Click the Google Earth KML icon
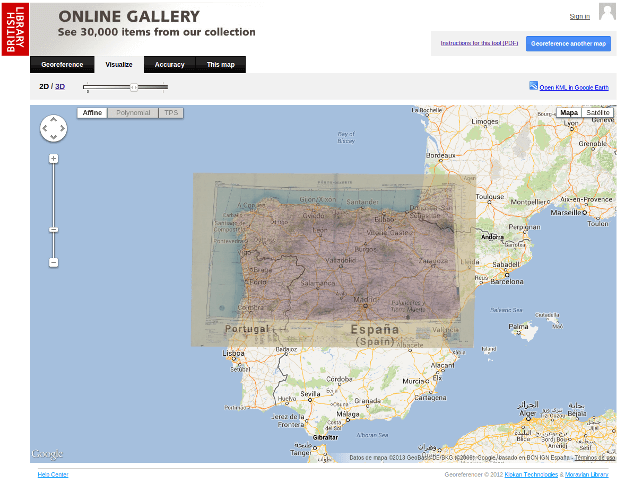625x484 pixels. (x=533, y=85)
